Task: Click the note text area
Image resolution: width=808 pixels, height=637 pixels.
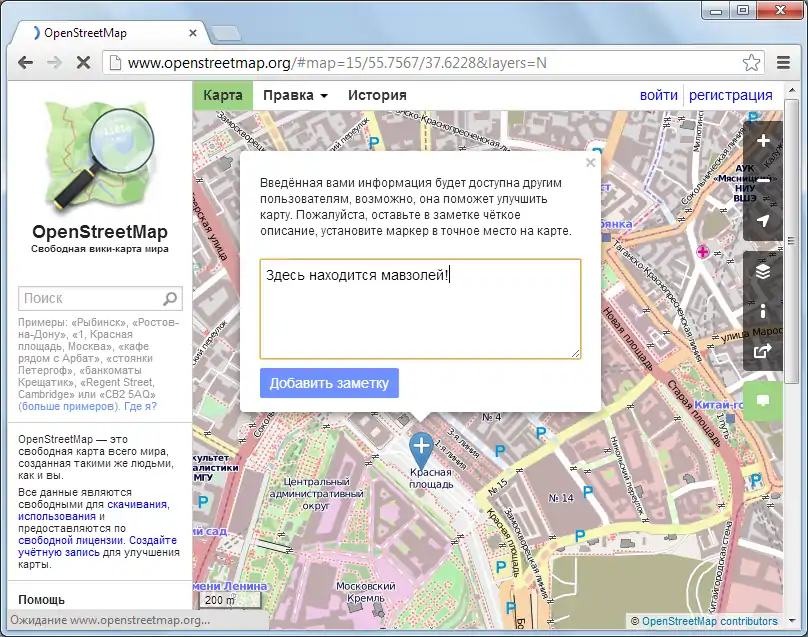Action: (x=420, y=309)
